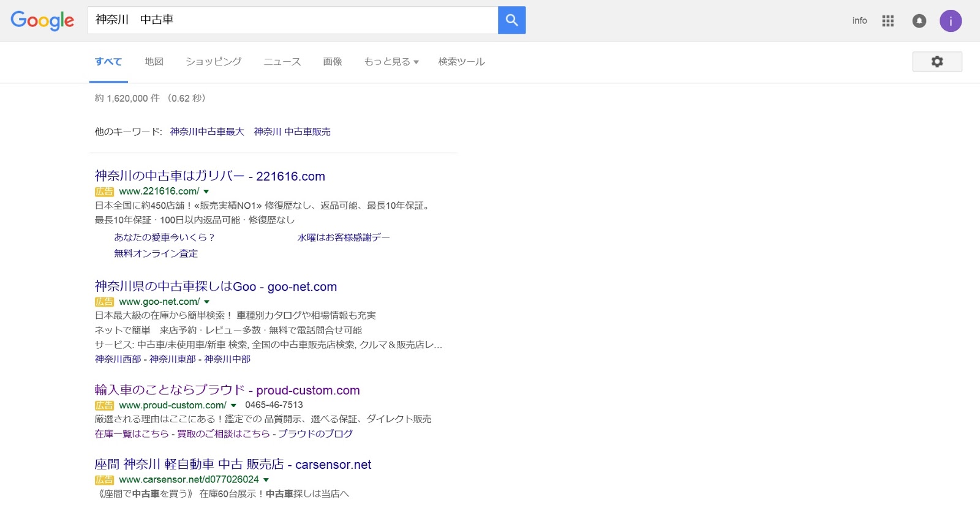Open the 神奈川東部 sitelink
Screen dimensions: 980x508
pos(173,359)
